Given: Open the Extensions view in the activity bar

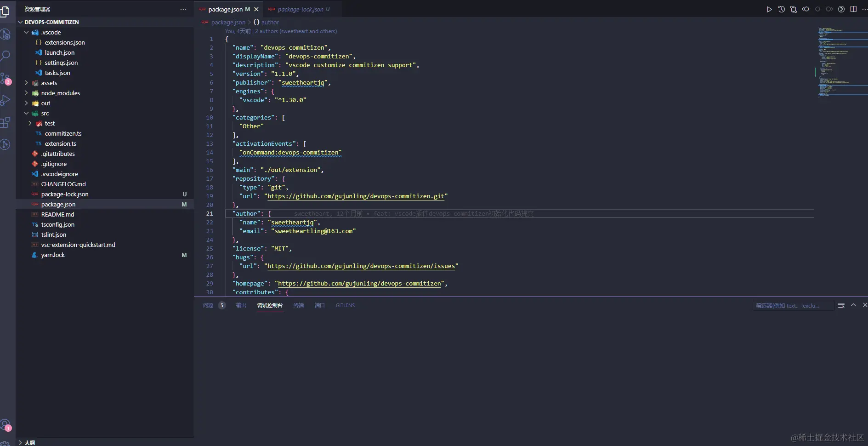Looking at the screenshot, I should [x=5, y=122].
